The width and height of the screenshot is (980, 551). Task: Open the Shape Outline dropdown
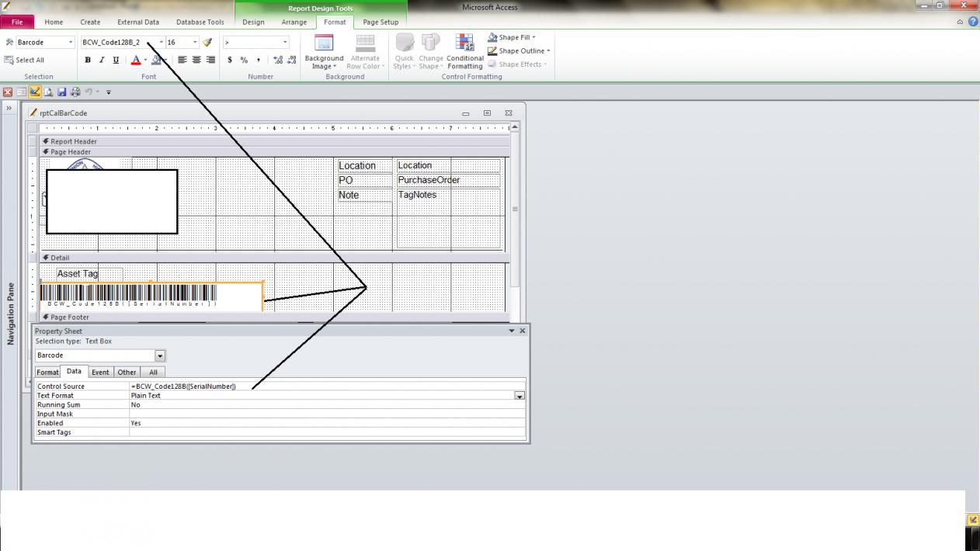519,50
